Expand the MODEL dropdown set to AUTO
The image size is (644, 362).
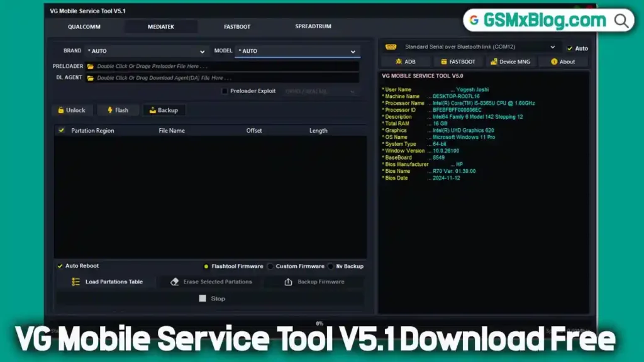click(297, 51)
